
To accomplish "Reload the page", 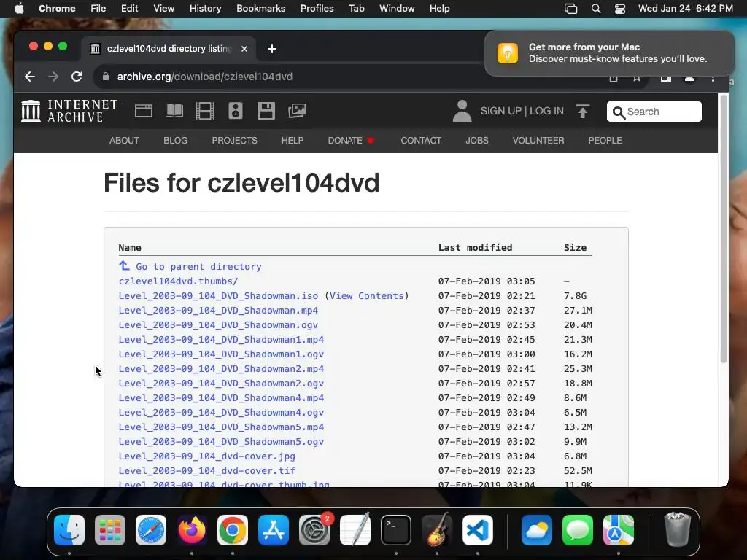I will point(76,77).
